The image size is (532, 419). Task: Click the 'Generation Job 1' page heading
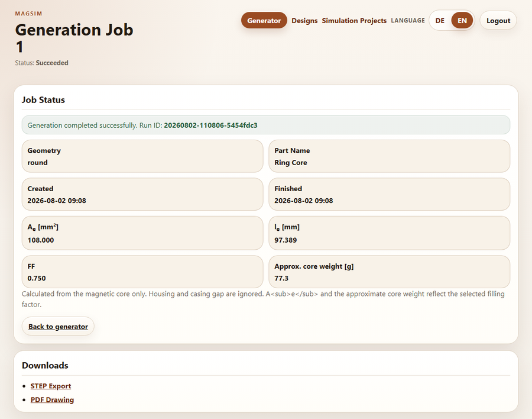[74, 38]
